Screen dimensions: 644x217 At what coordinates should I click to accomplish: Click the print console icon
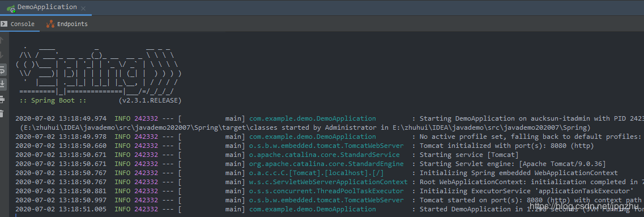pyautogui.click(x=2, y=99)
